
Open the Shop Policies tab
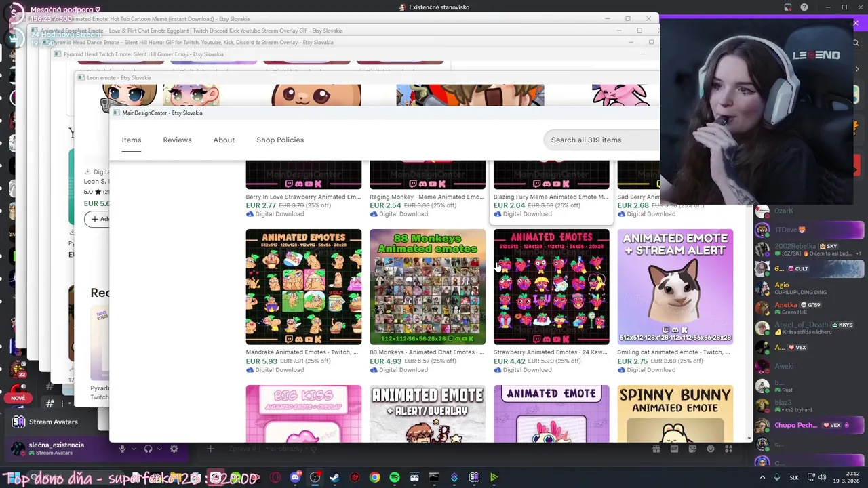pyautogui.click(x=280, y=140)
